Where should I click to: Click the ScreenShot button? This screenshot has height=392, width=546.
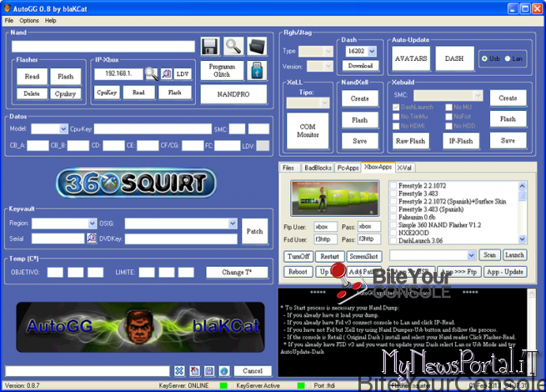364,256
